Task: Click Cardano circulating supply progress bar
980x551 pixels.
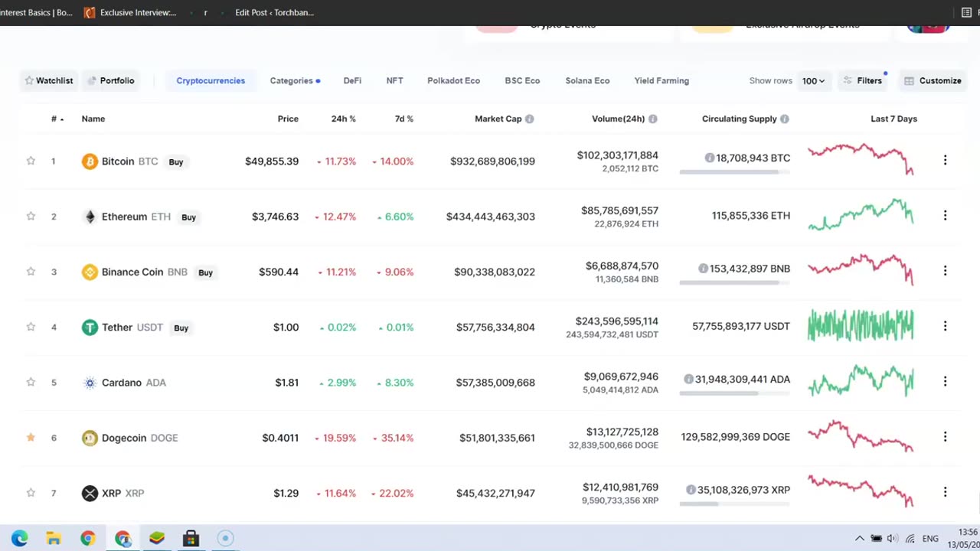Action: pos(734,394)
